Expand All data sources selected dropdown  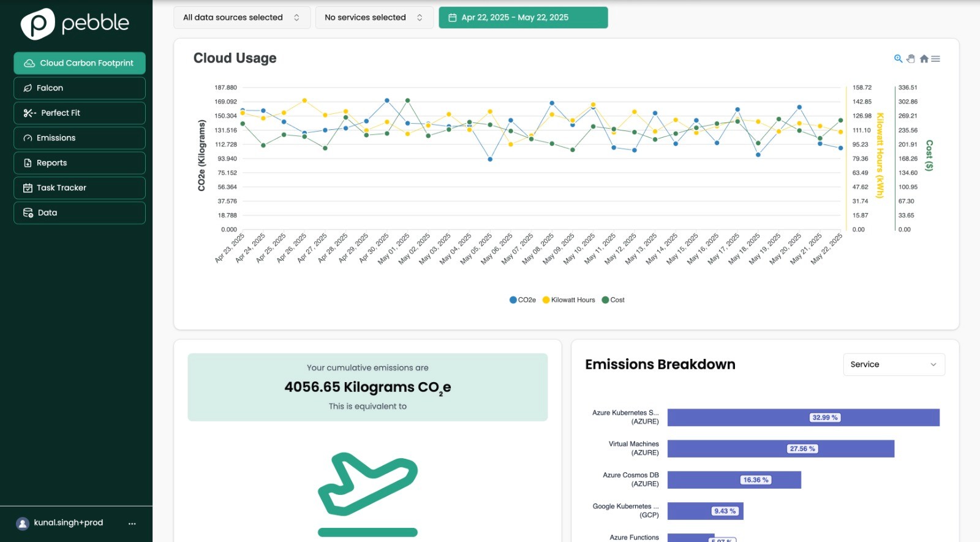[242, 18]
